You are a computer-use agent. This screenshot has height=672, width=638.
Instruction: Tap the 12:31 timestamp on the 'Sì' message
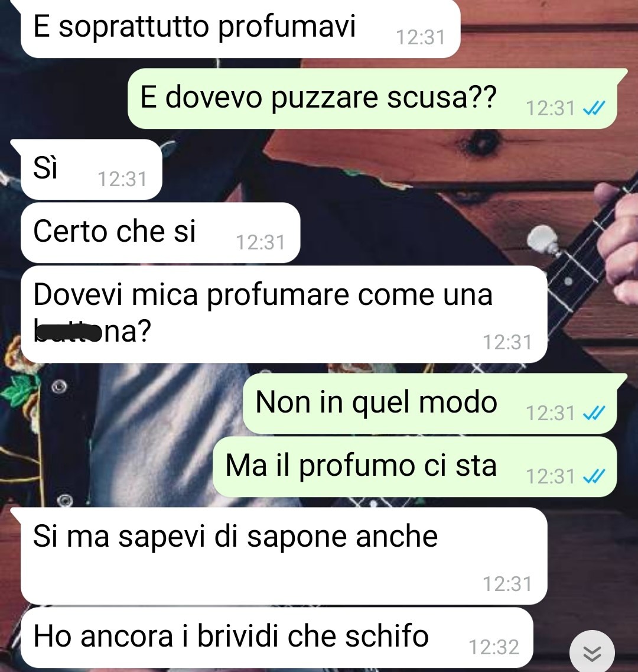point(122,179)
